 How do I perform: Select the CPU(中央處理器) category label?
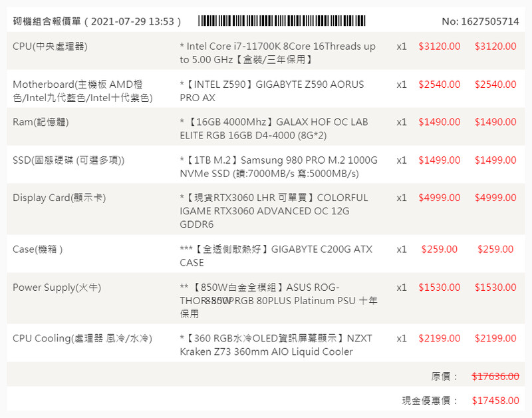click(50, 47)
